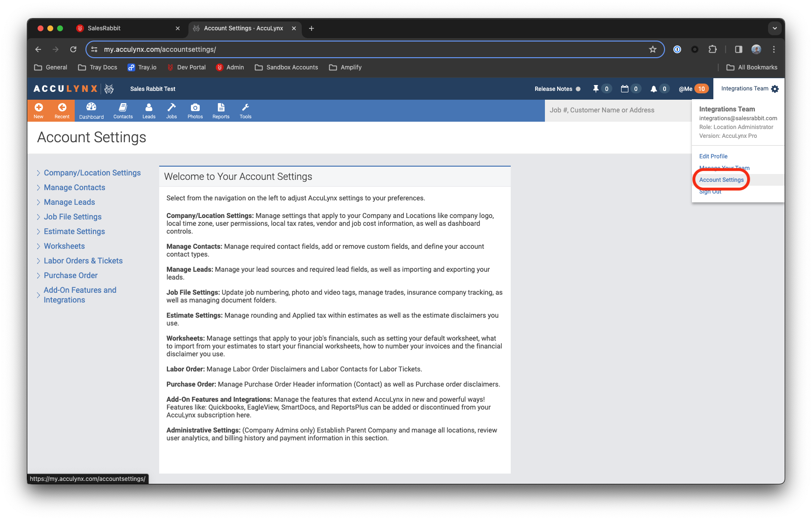Click the New plus icon in toolbar
812x520 pixels.
39,110
